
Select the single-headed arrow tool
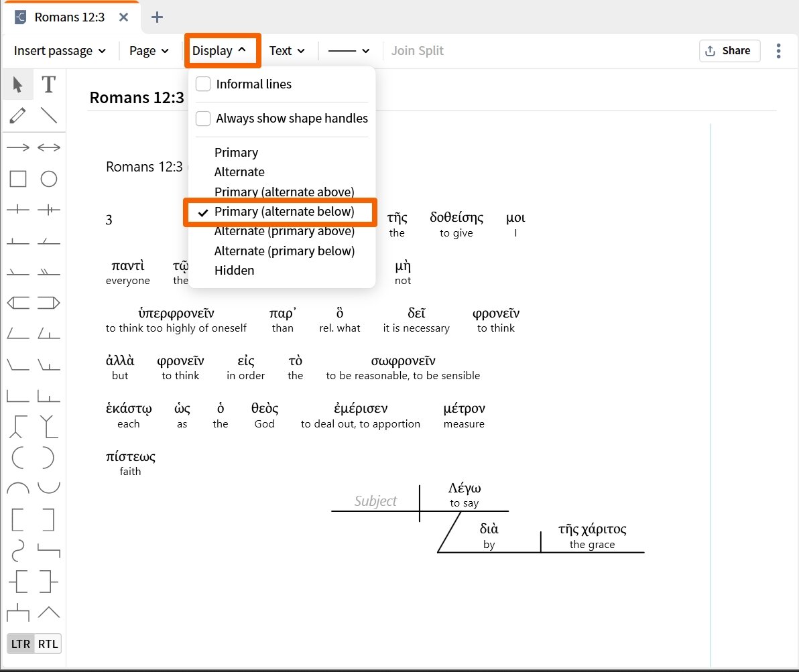[x=18, y=148]
